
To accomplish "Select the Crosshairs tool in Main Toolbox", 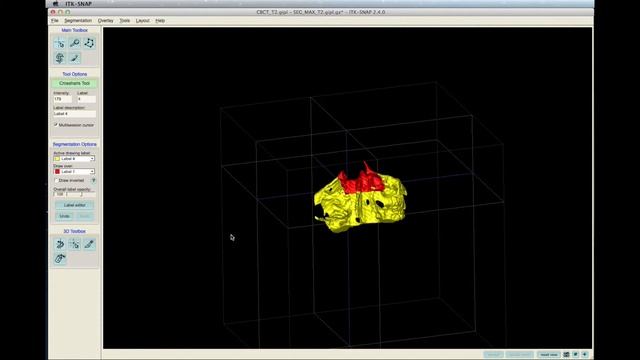I will coord(60,43).
